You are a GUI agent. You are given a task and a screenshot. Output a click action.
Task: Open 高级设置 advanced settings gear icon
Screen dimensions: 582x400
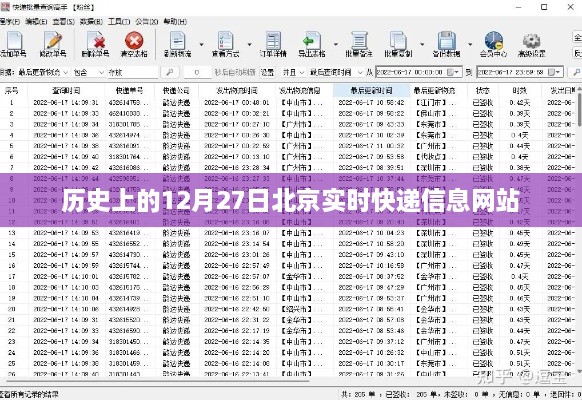pyautogui.click(x=532, y=45)
